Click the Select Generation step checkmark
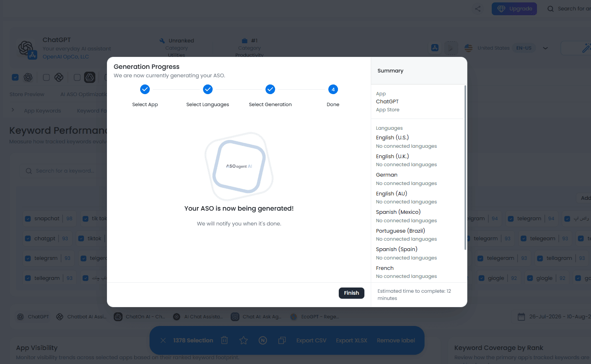 pyautogui.click(x=270, y=89)
